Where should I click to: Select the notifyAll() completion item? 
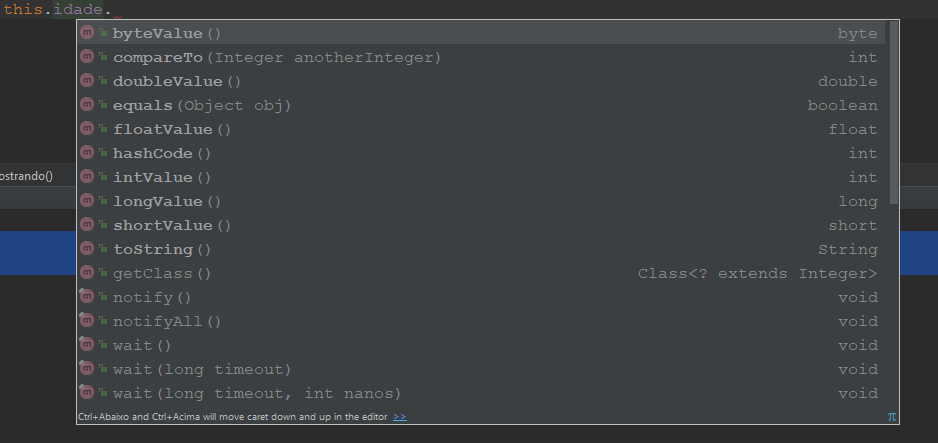(482, 321)
